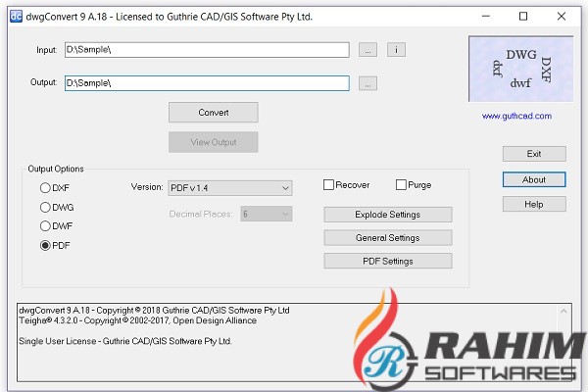The image size is (588, 392).
Task: Select the DWF output radio button
Action: (x=56, y=226)
